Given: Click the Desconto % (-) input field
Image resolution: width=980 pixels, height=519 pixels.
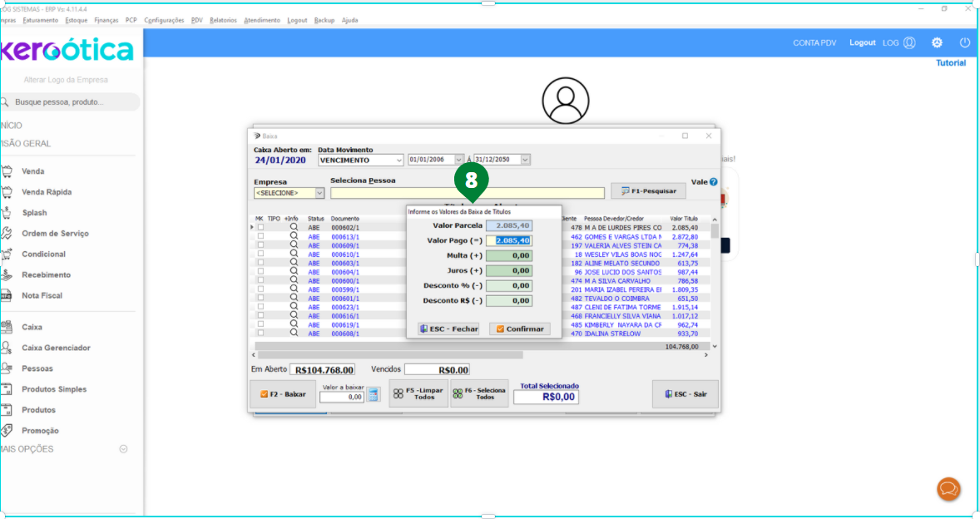Looking at the screenshot, I should point(509,285).
